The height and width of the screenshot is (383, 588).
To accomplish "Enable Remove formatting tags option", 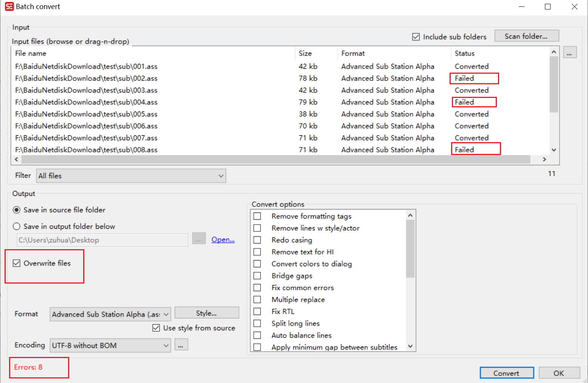I will click(x=258, y=216).
